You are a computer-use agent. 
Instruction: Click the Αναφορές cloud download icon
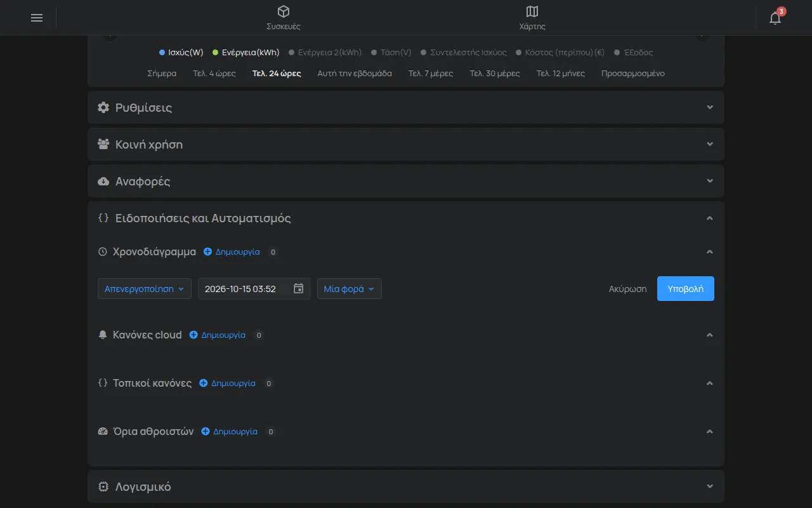click(103, 181)
